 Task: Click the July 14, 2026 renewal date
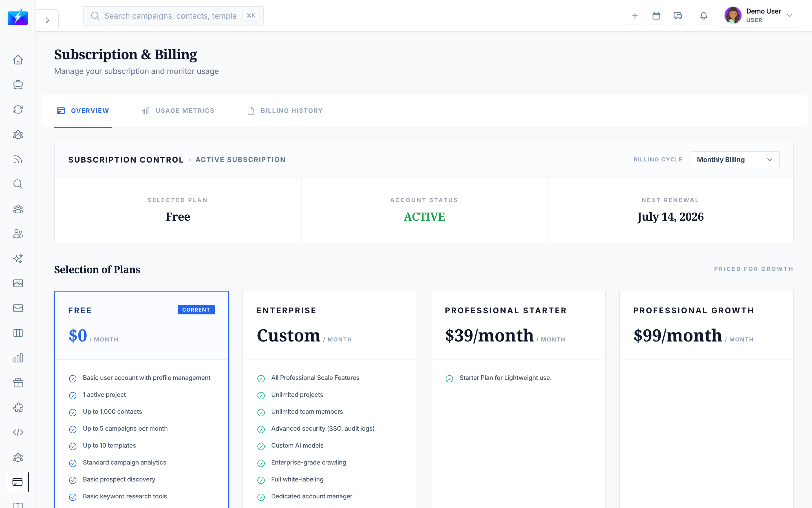click(x=670, y=217)
